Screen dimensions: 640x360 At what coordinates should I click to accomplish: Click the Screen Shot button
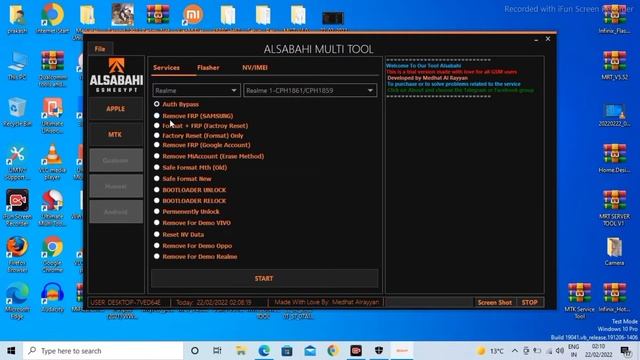(495, 302)
